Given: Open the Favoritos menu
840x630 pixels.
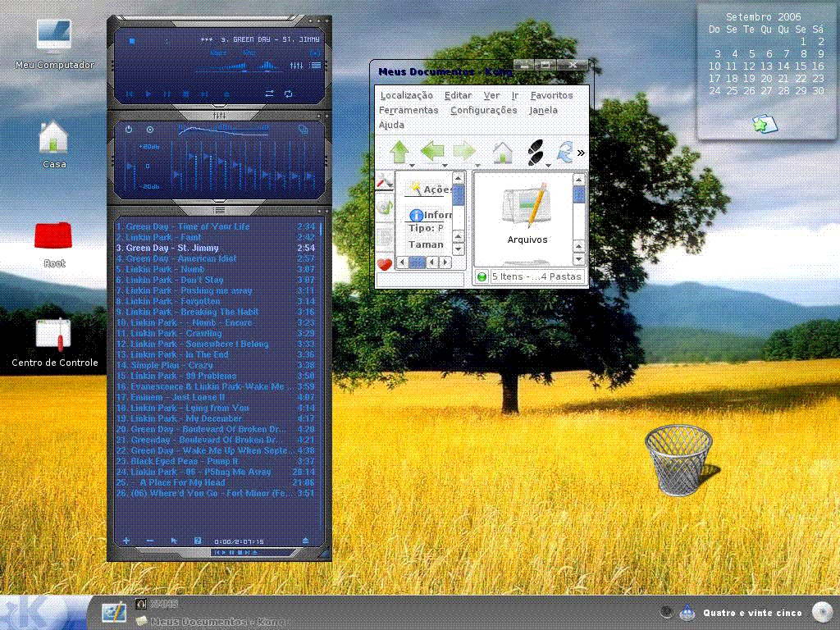Looking at the screenshot, I should click(x=552, y=95).
